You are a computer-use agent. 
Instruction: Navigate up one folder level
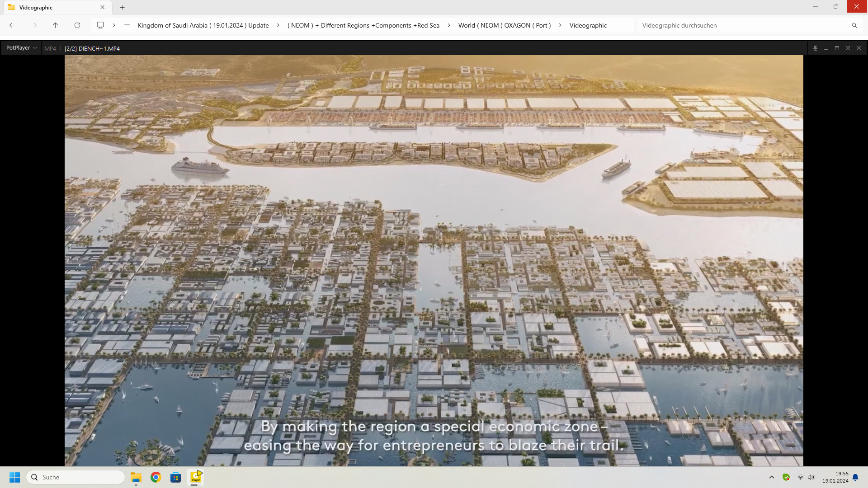click(56, 25)
